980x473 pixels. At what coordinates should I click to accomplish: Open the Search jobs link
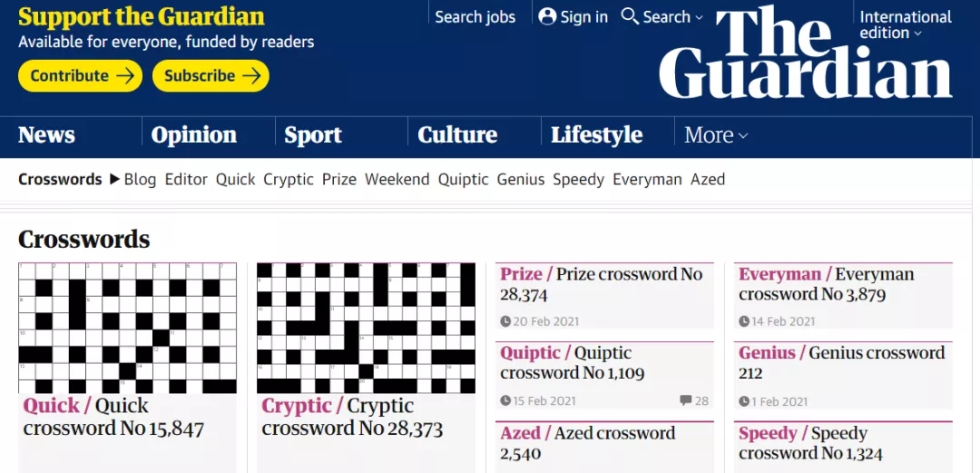tap(475, 16)
